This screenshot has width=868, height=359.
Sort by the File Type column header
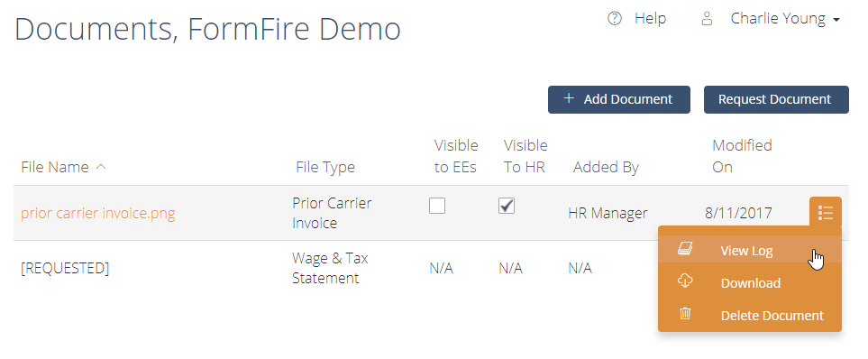(x=325, y=167)
